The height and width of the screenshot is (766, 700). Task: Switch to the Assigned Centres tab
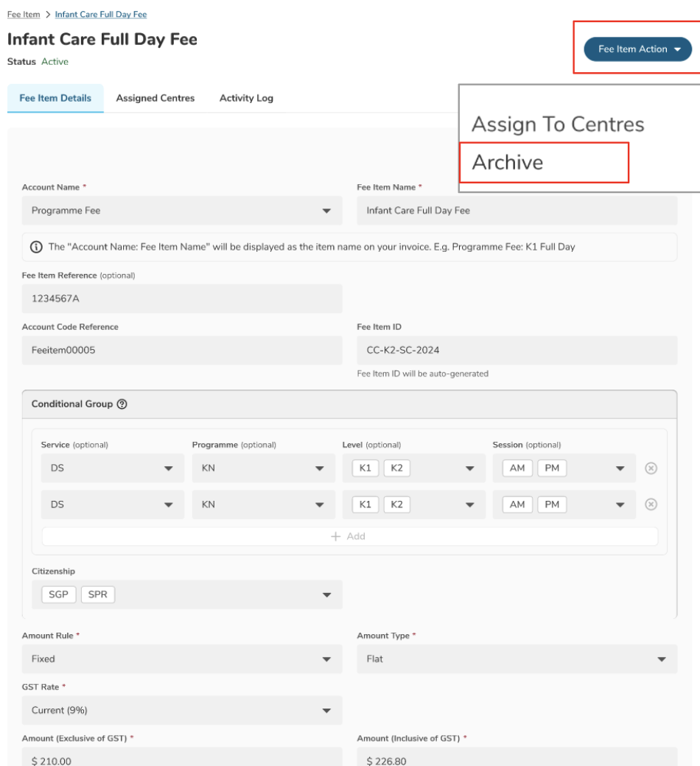[x=155, y=98]
